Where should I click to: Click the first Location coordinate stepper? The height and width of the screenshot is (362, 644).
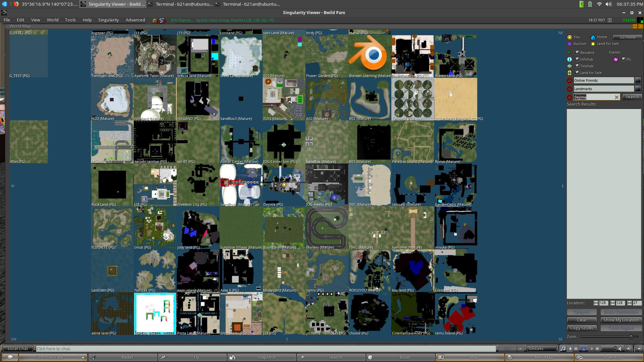tap(596, 303)
